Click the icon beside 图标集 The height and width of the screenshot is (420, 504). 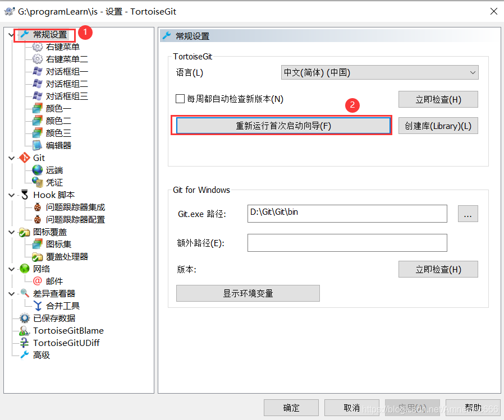pos(38,244)
